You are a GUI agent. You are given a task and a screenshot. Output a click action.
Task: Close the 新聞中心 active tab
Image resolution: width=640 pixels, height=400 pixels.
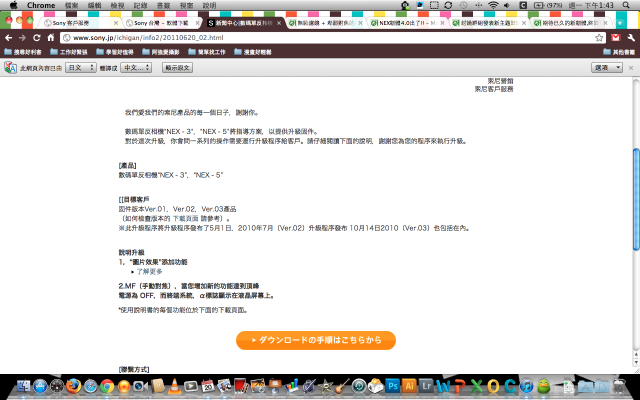pos(279,23)
